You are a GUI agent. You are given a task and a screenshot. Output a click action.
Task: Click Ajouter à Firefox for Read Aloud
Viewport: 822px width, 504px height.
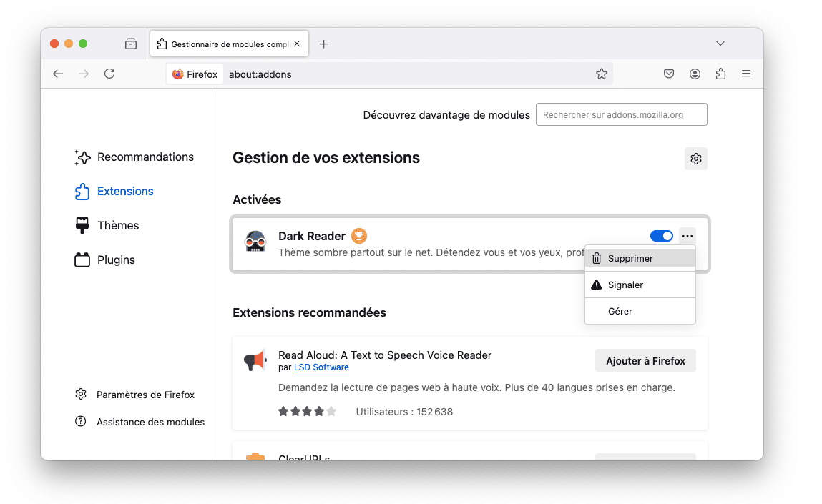pyautogui.click(x=645, y=361)
